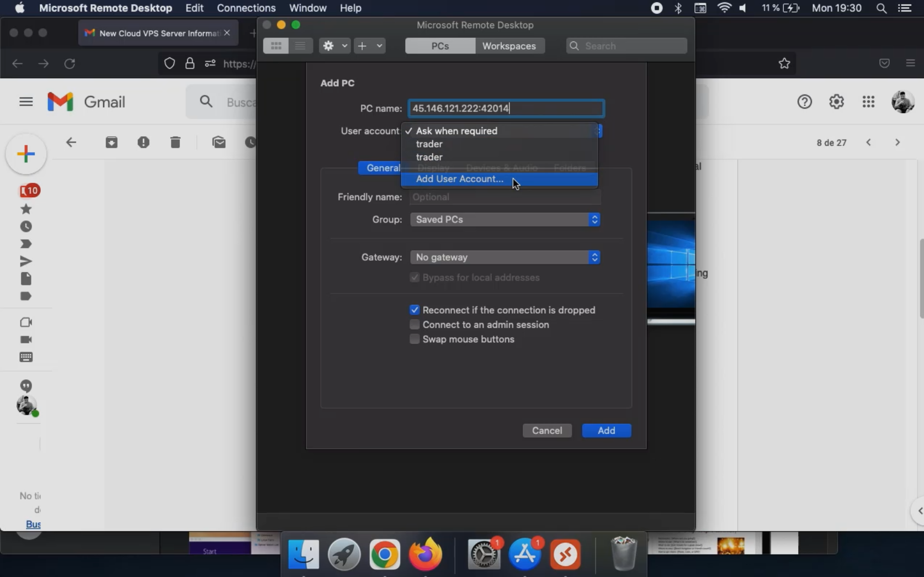This screenshot has width=924, height=577.
Task: Enable Connect to an admin session
Action: 415,325
